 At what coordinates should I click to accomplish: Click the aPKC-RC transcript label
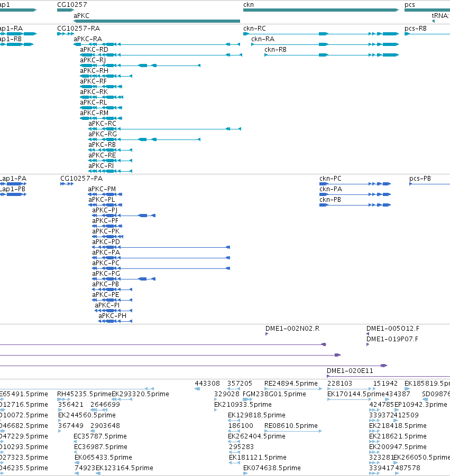103,124
